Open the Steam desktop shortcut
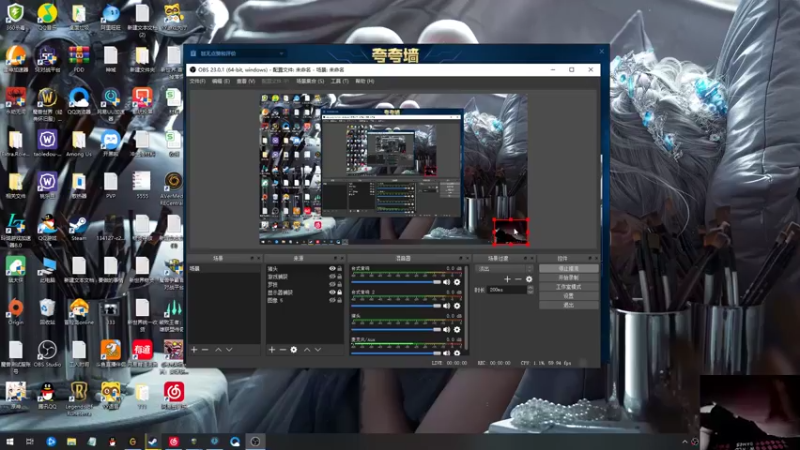Image resolution: width=800 pixels, height=450 pixels. point(79,229)
